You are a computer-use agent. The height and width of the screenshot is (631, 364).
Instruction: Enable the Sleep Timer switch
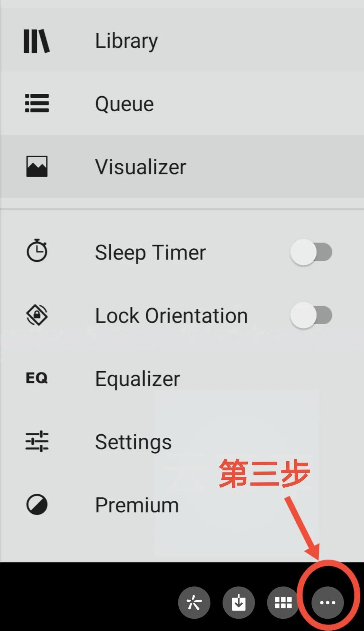311,252
